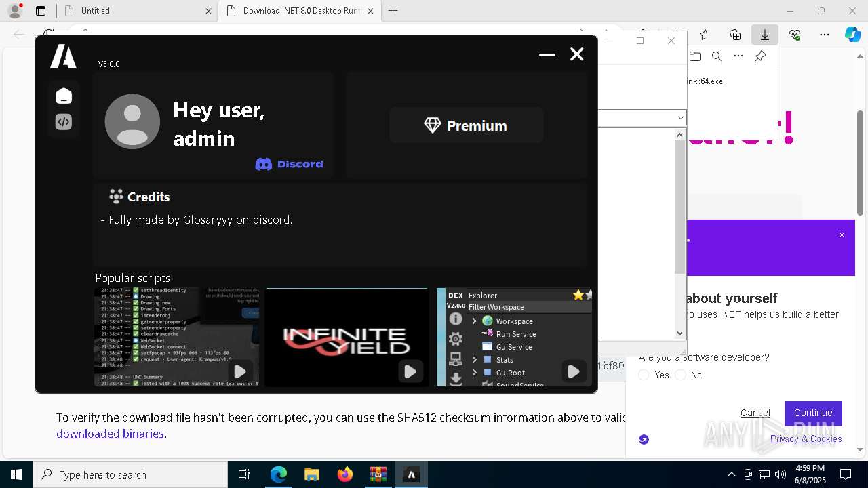868x488 pixels.
Task: Switch to Download .NET 8.0 Desktop Runtime tab
Action: click(299, 11)
